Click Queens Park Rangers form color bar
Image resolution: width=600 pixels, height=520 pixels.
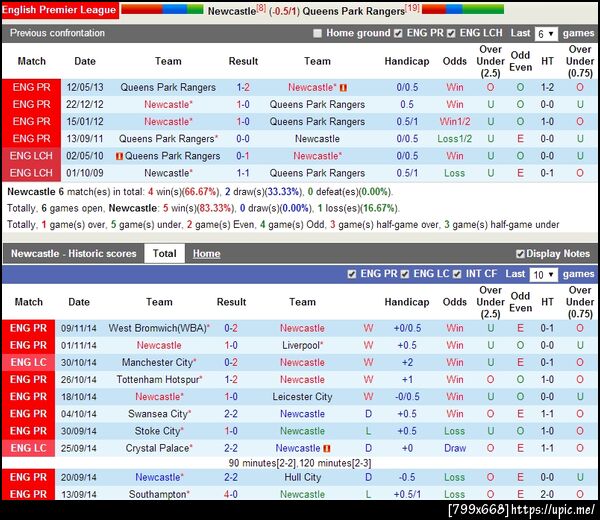(x=463, y=9)
